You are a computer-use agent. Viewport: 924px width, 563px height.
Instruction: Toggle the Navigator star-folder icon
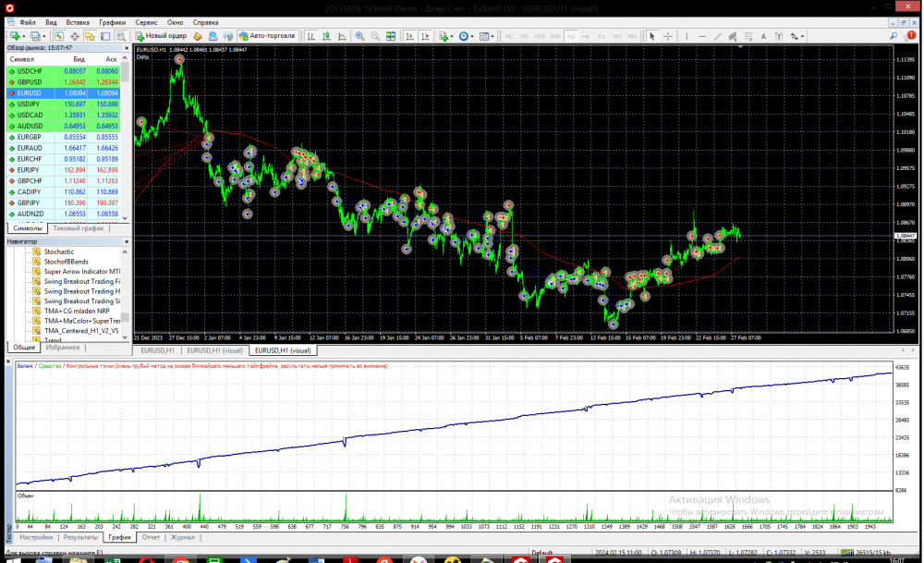pos(90,36)
